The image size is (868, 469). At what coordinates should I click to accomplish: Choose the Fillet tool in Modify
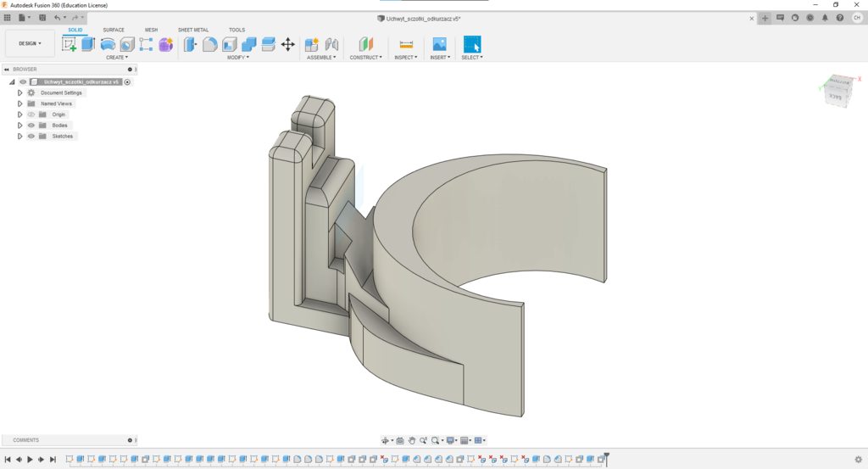click(x=209, y=44)
